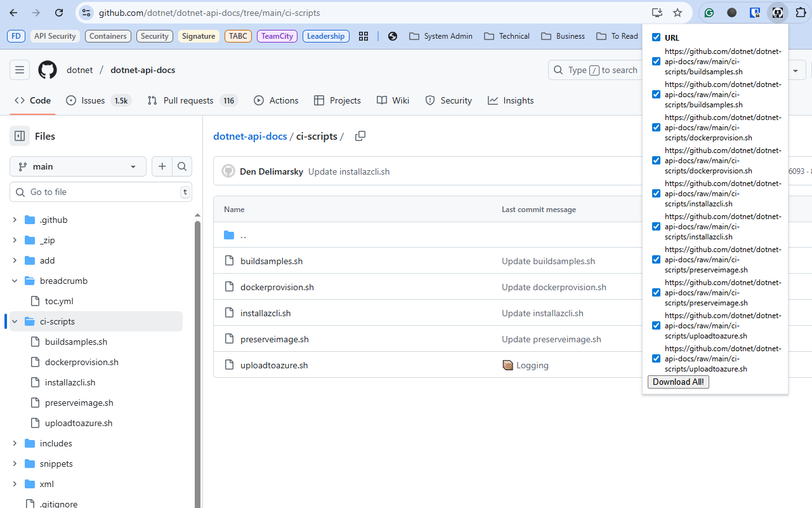Open the Grammarly extension icon
This screenshot has width=812, height=508.
pos(709,13)
